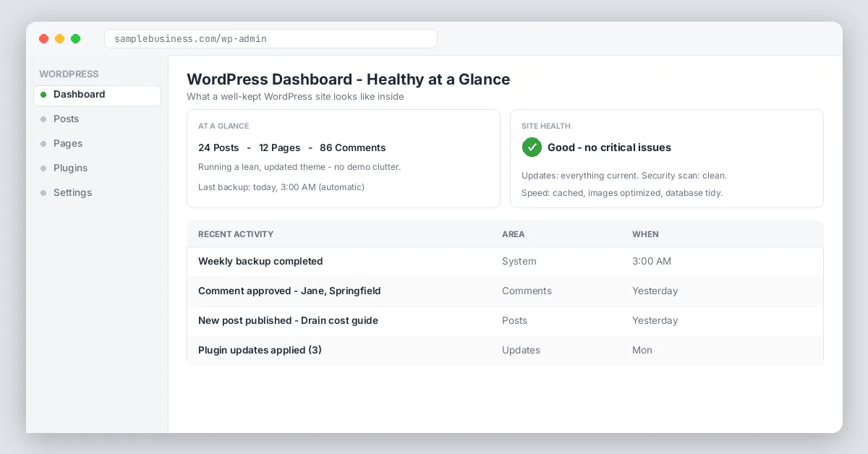Click "Running a lean, updated theme" line
The width and height of the screenshot is (868, 454).
(299, 167)
